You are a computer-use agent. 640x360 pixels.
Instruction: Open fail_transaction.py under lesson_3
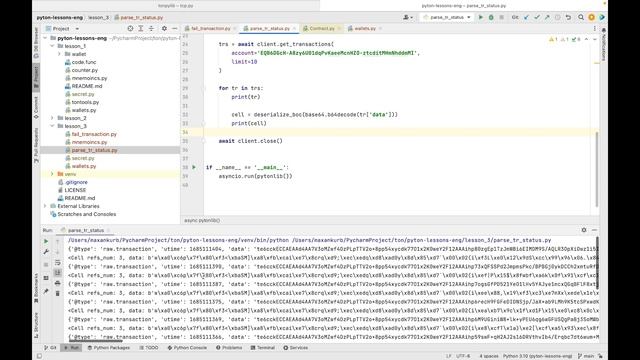pyautogui.click(x=94, y=134)
